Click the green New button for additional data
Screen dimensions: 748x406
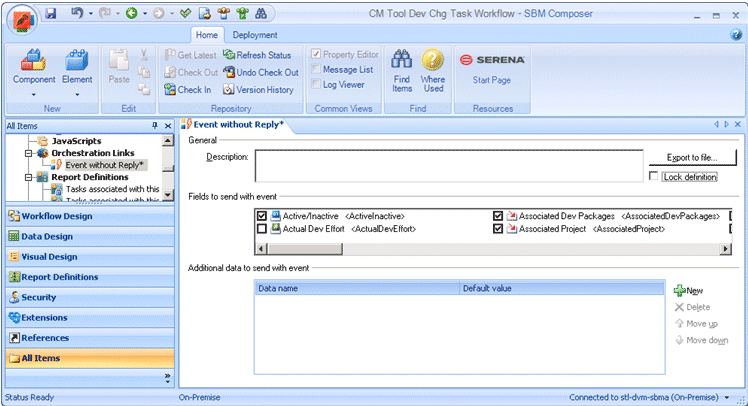point(680,290)
